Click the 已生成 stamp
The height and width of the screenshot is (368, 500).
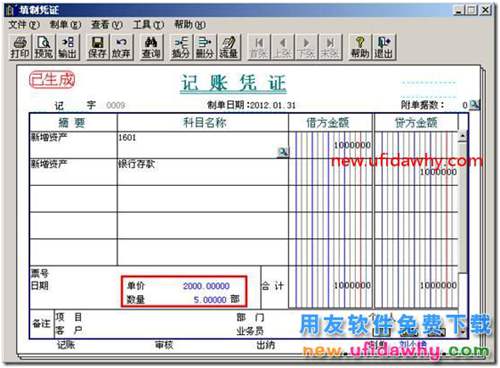(x=52, y=80)
